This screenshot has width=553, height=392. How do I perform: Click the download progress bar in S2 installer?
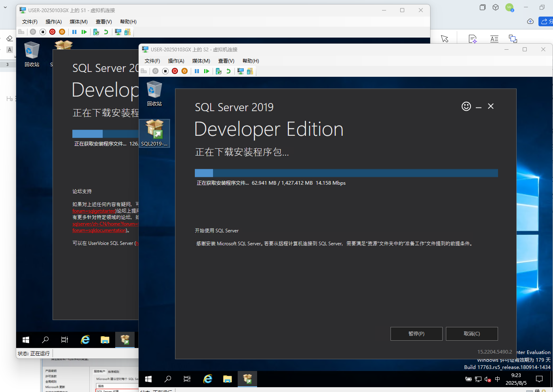(x=346, y=173)
